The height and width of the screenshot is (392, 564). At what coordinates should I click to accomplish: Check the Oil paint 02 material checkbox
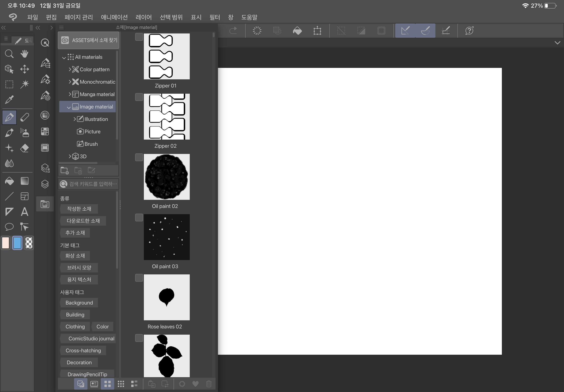pyautogui.click(x=139, y=158)
